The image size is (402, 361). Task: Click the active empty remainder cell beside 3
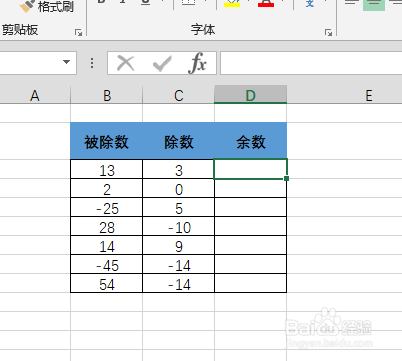pos(250,169)
